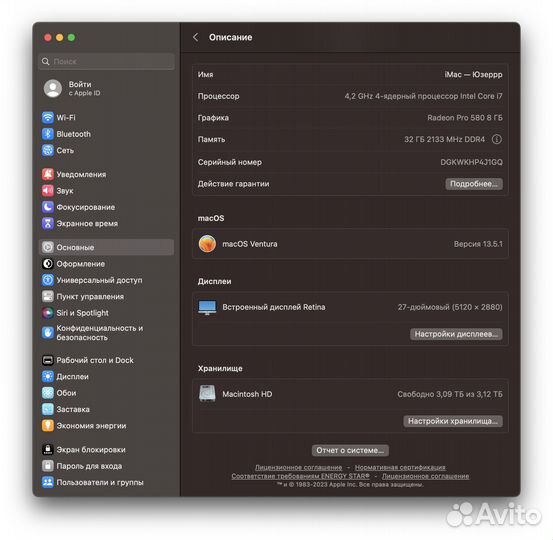The image size is (553, 540).
Task: Open Пользователи и группы icon
Action: (48, 482)
